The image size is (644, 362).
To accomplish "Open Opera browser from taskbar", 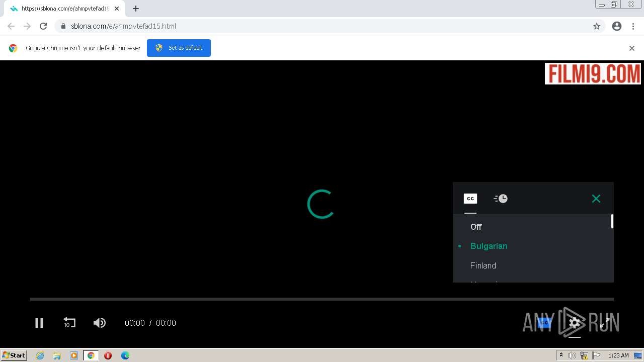I will (x=108, y=355).
